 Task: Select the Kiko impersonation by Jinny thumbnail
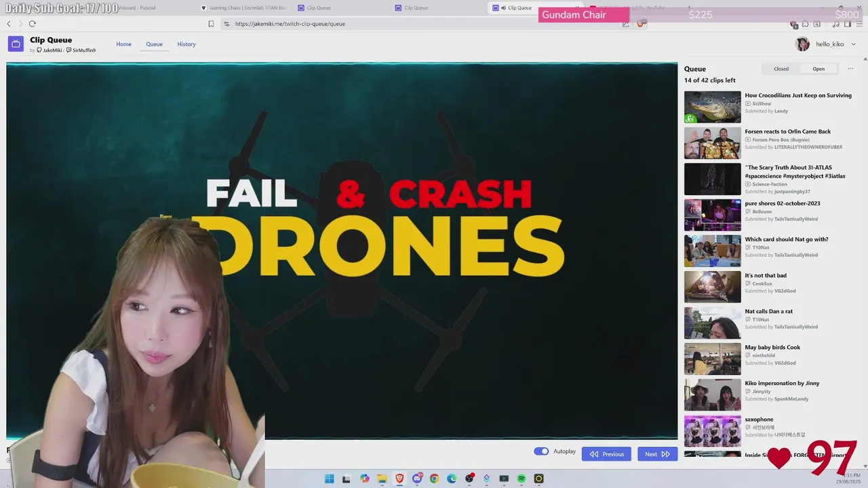[x=712, y=394]
